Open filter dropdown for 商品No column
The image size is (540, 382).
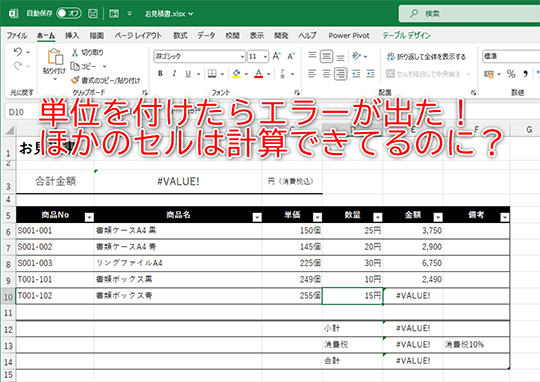[x=89, y=217]
